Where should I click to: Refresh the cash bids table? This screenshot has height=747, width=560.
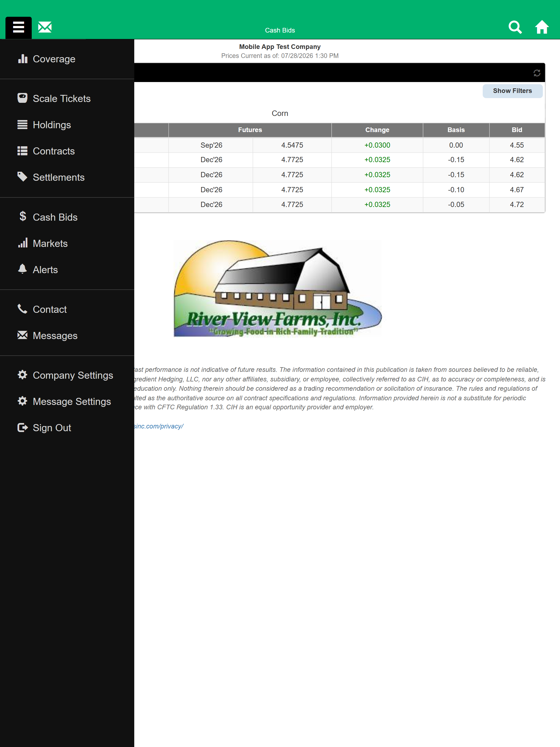537,73
